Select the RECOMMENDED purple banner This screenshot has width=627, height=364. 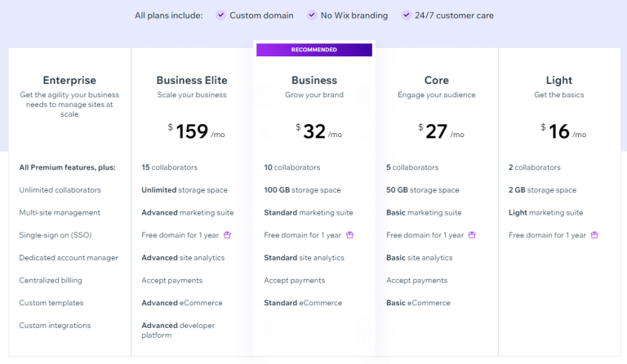314,50
